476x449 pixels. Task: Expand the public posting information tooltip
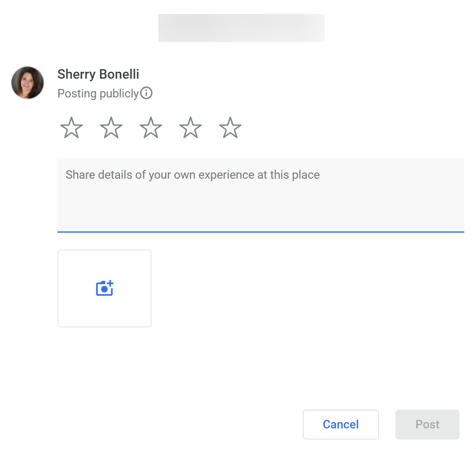click(147, 93)
